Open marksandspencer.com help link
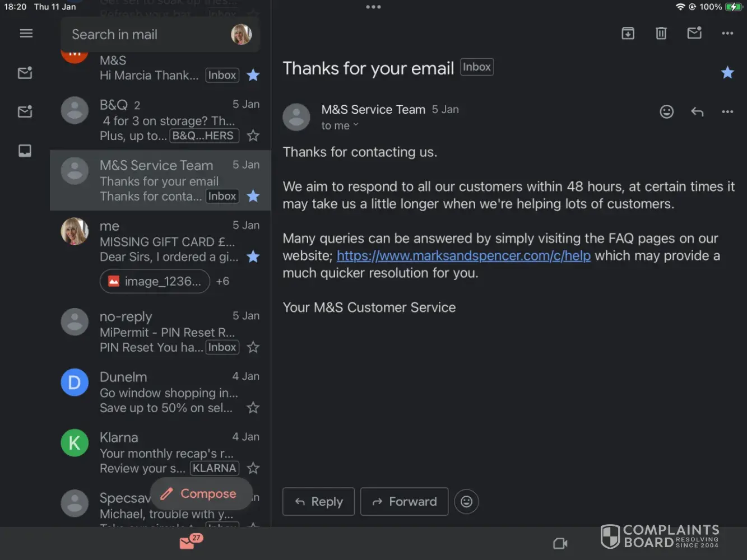The height and width of the screenshot is (560, 747). coord(463,256)
